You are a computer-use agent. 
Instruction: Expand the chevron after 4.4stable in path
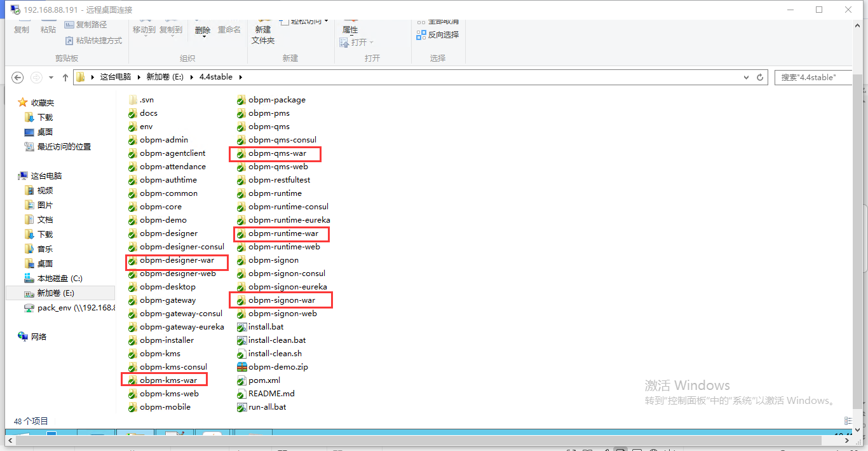click(240, 77)
